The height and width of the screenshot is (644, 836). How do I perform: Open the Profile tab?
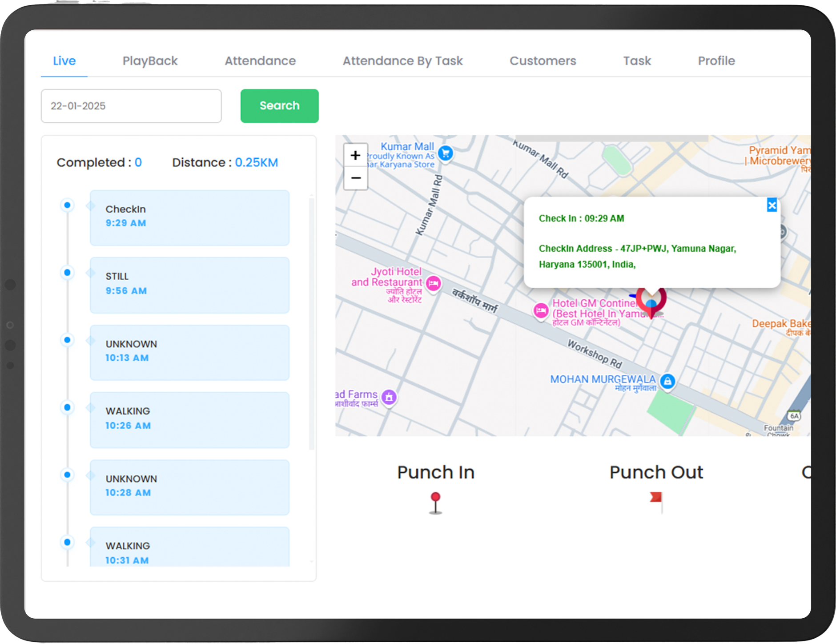[716, 60]
